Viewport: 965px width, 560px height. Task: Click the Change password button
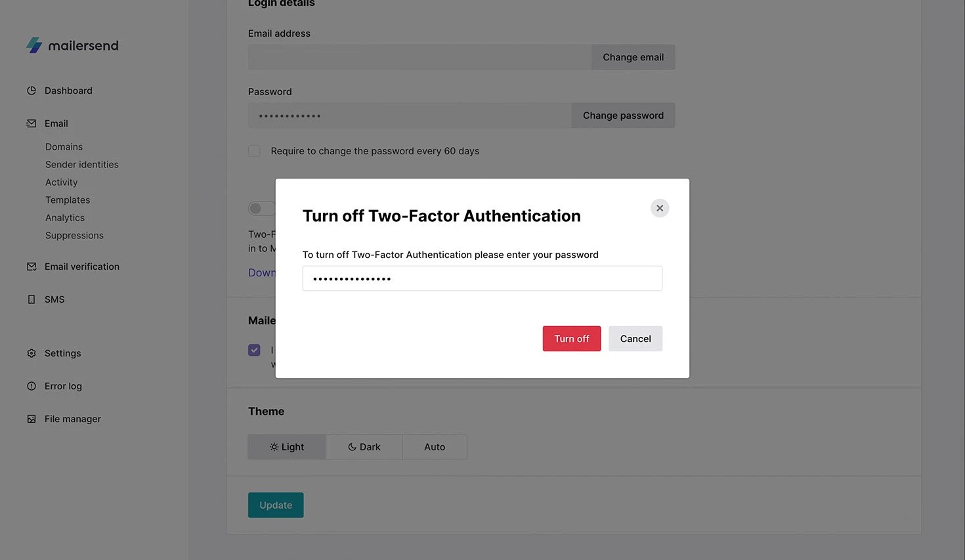(x=623, y=116)
